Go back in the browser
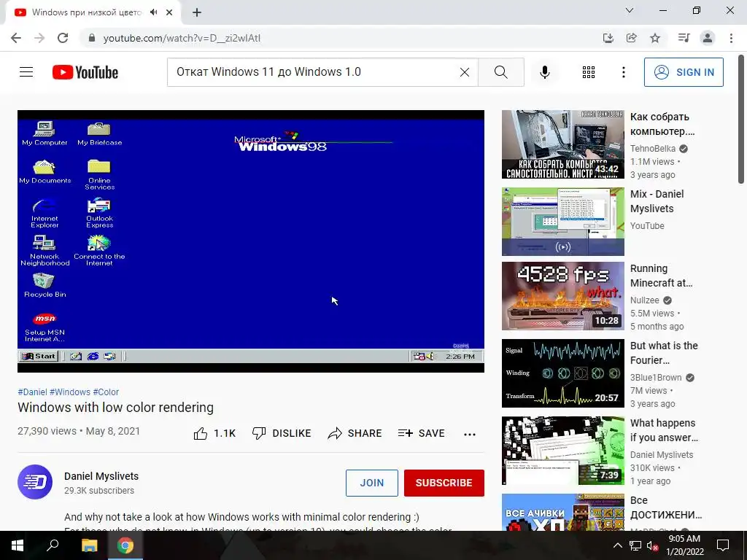Screen dimensions: 747x560 16,38
